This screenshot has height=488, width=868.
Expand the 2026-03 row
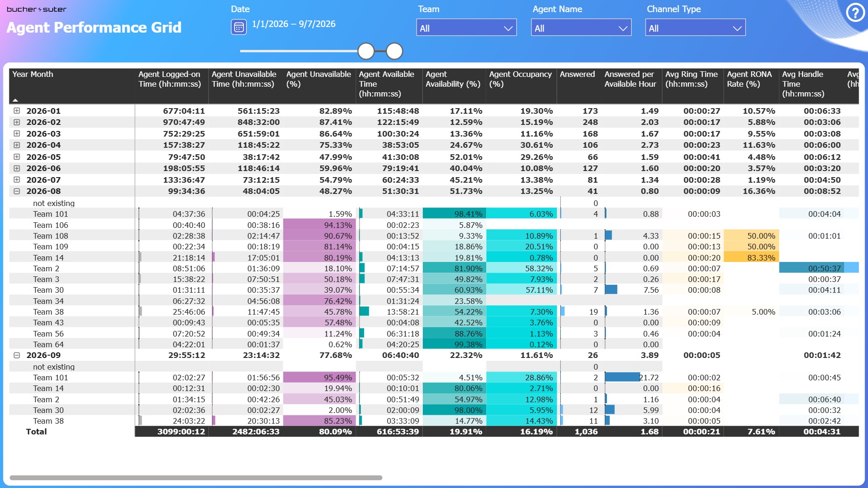[17, 134]
